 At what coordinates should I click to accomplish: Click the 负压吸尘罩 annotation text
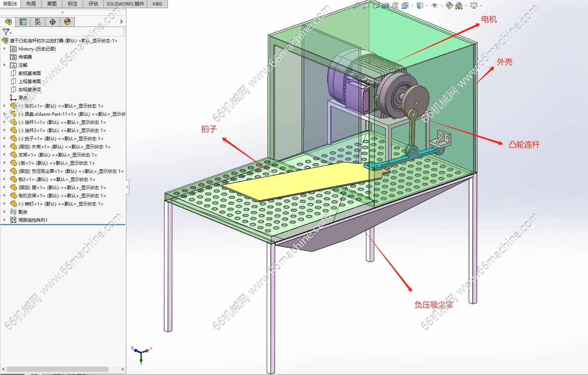[434, 305]
